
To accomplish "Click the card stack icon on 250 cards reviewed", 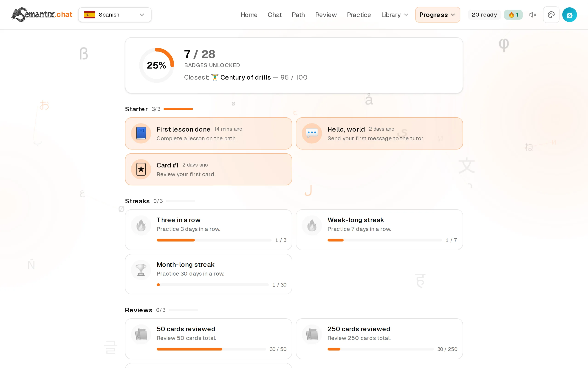I will tap(312, 334).
